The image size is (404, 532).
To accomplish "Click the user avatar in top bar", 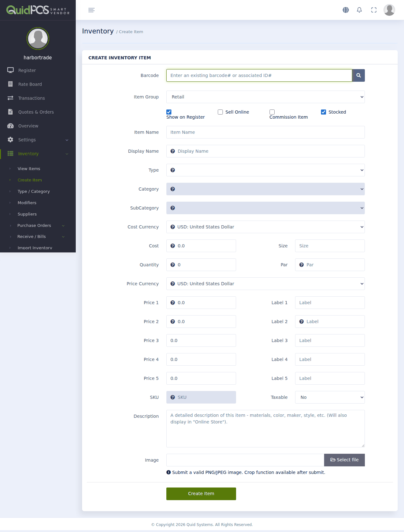I will pos(389,10).
